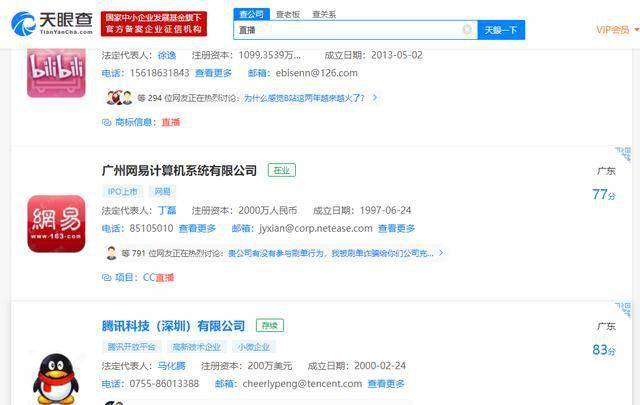The image size is (640, 405).
Task: Select the 查公司 search tab
Action: (250, 14)
